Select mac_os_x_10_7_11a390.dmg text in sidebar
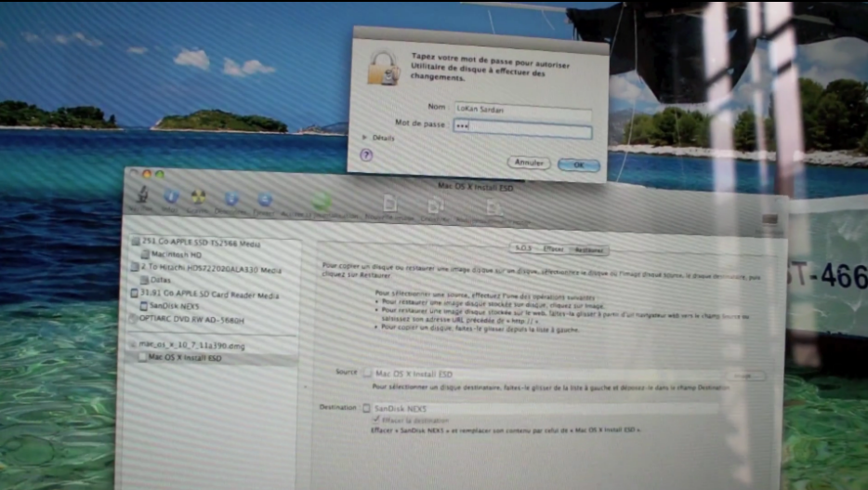The width and height of the screenshot is (868, 490). tap(191, 345)
